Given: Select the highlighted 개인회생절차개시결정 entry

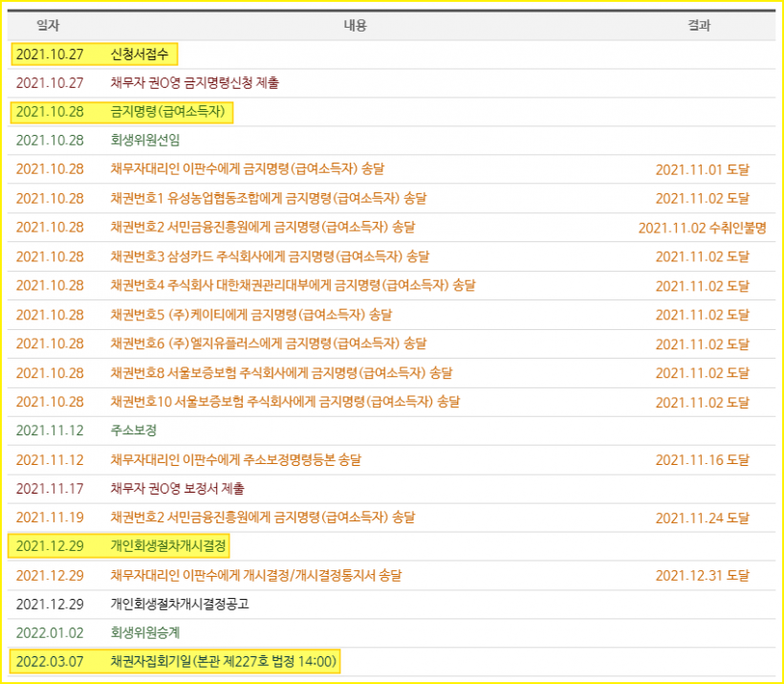Looking at the screenshot, I should pyautogui.click(x=168, y=546).
